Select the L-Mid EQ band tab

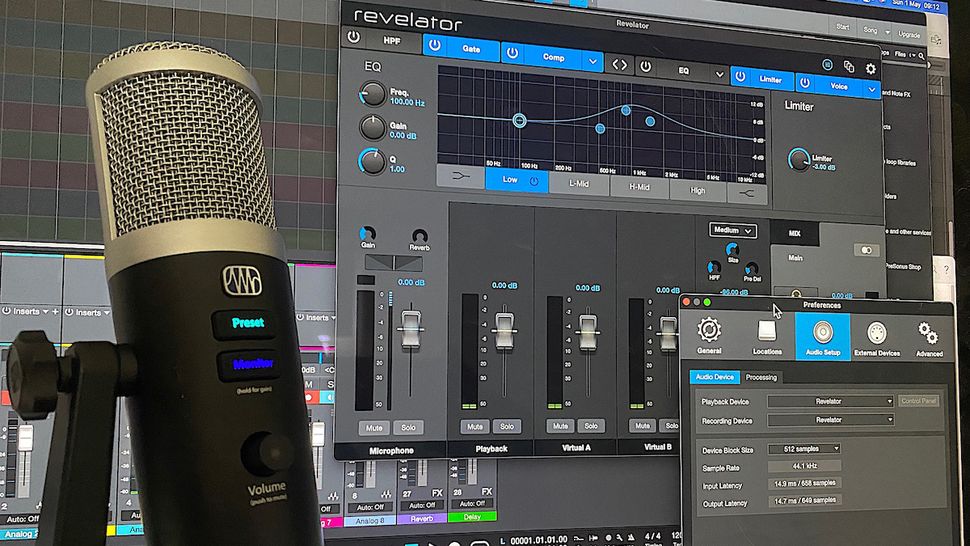pos(579,184)
